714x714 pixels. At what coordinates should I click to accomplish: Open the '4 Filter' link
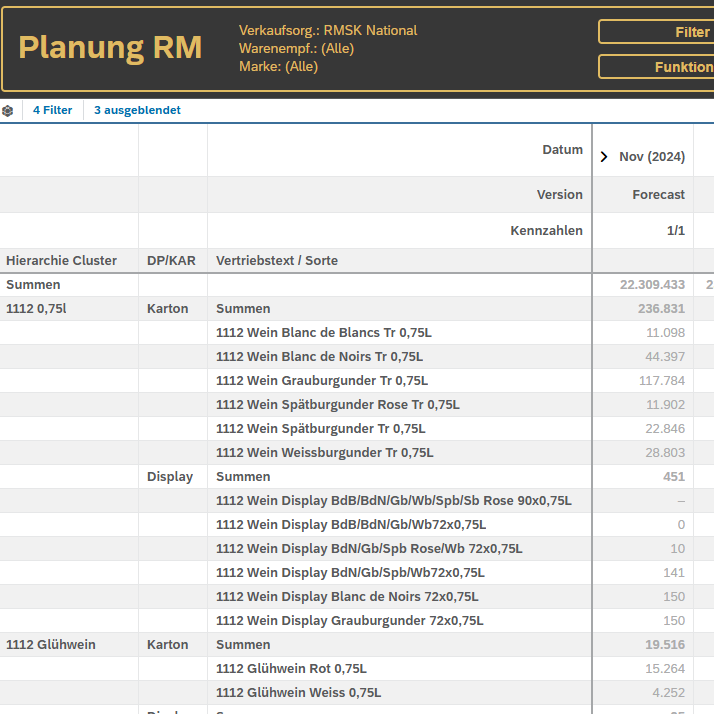click(52, 111)
